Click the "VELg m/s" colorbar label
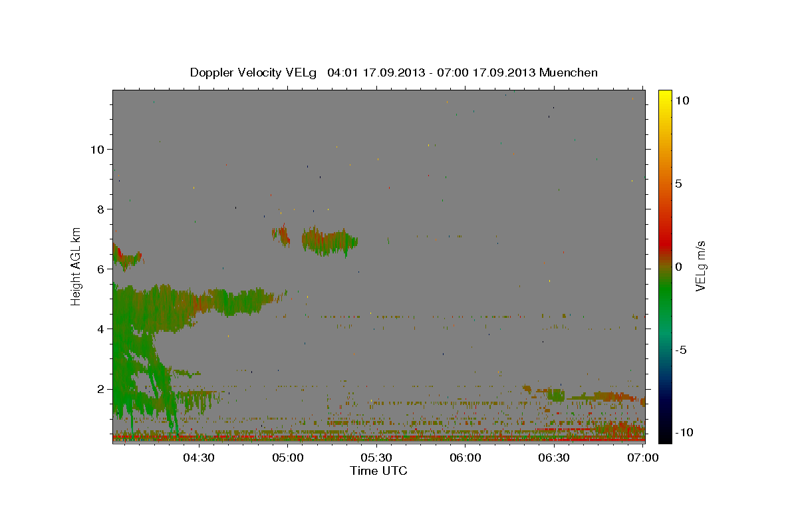 (700, 267)
